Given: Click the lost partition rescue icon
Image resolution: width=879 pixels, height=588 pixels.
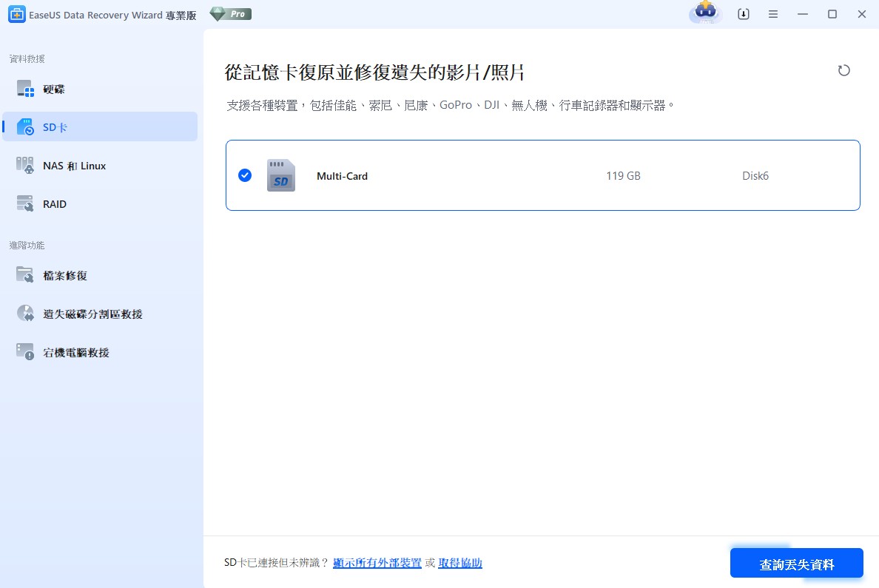Looking at the screenshot, I should tap(25, 314).
